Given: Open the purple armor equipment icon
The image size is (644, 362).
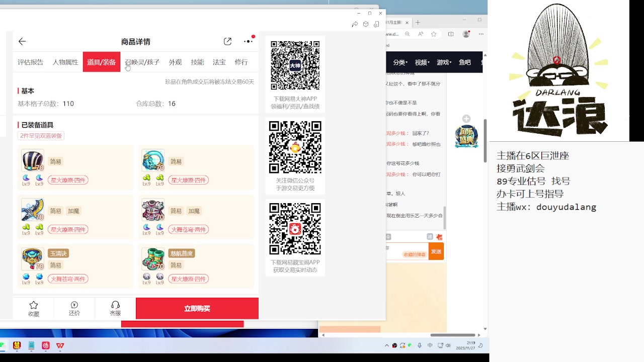Looking at the screenshot, I should tap(153, 210).
